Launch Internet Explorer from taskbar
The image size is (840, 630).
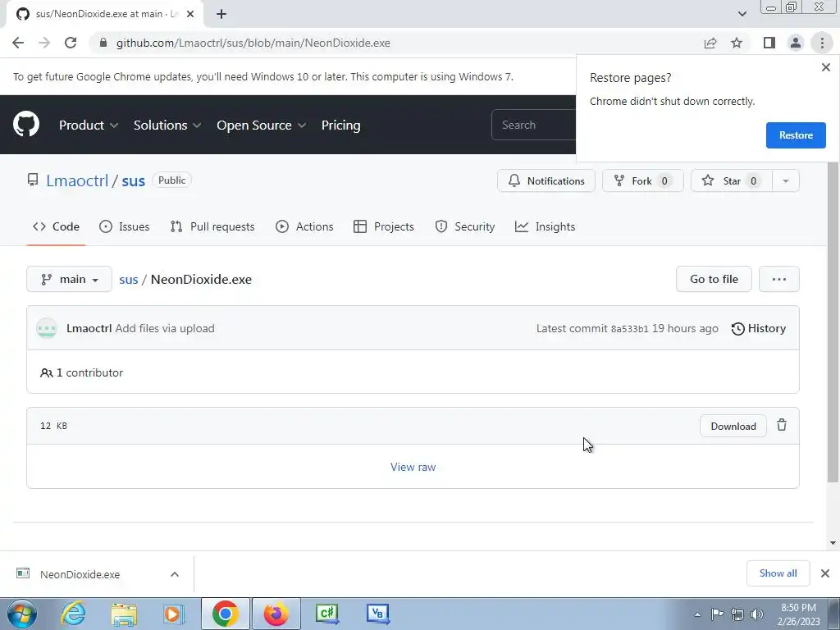[73, 614]
